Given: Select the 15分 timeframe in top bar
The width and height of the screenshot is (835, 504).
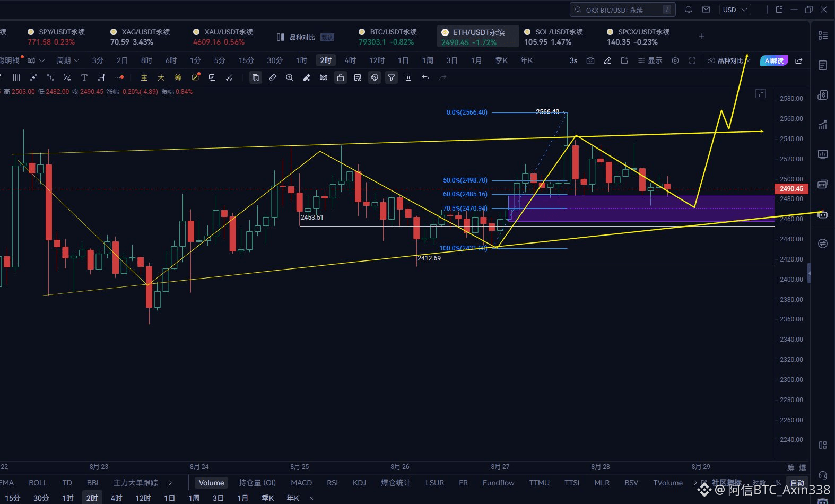Looking at the screenshot, I should tap(246, 60).
